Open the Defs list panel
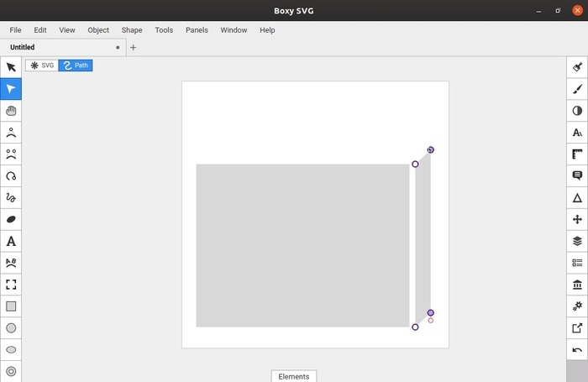Screen dimensions: 588x382 click(577, 263)
